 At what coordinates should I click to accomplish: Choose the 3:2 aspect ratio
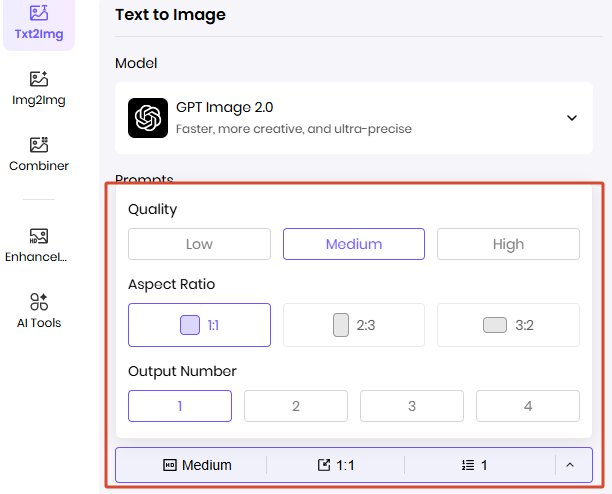[x=508, y=325]
